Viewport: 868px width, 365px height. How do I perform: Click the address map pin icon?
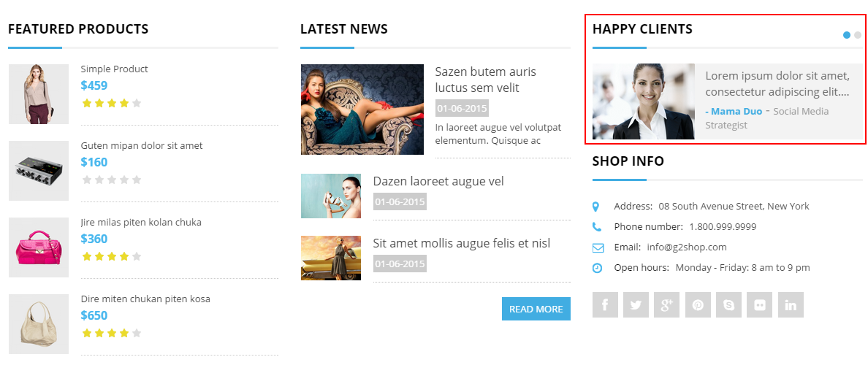[595, 207]
